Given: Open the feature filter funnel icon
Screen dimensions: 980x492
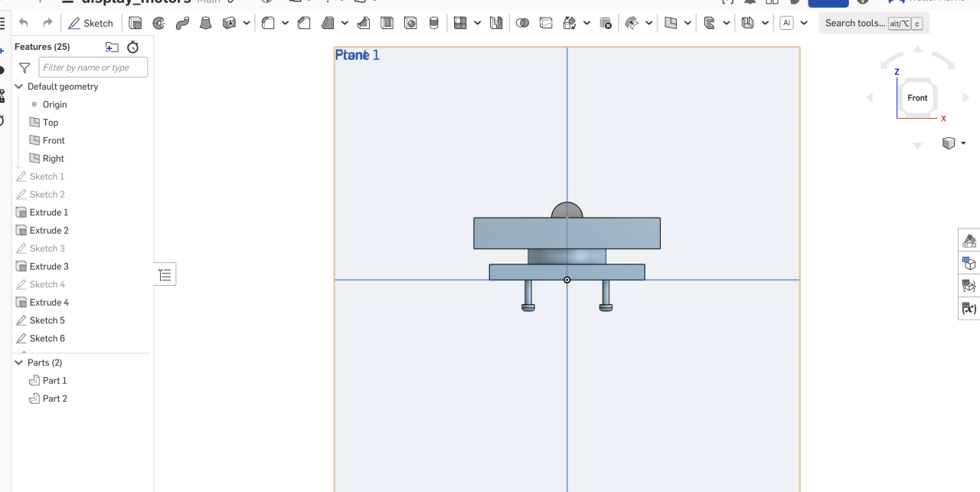Looking at the screenshot, I should coord(24,67).
